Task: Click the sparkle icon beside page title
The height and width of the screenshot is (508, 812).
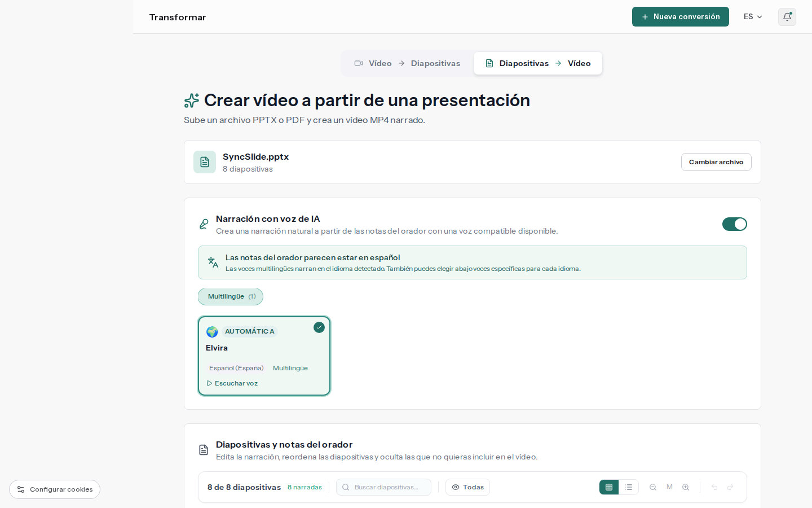Action: click(x=192, y=100)
